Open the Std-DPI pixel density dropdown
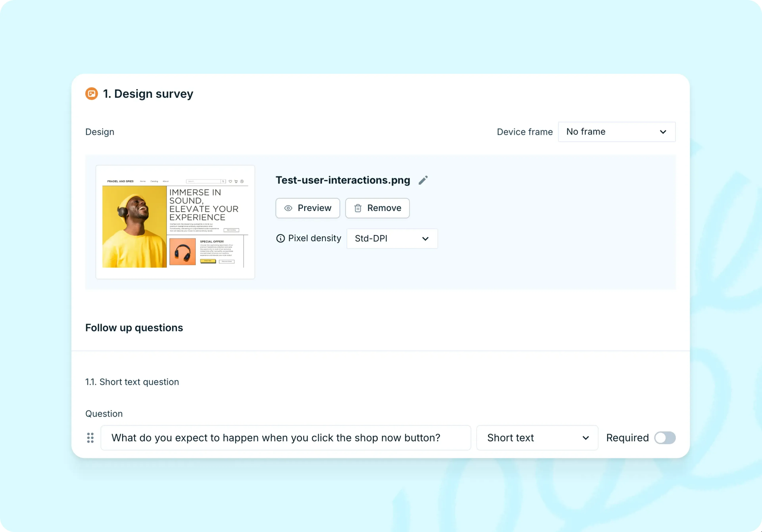The image size is (762, 532). (392, 238)
